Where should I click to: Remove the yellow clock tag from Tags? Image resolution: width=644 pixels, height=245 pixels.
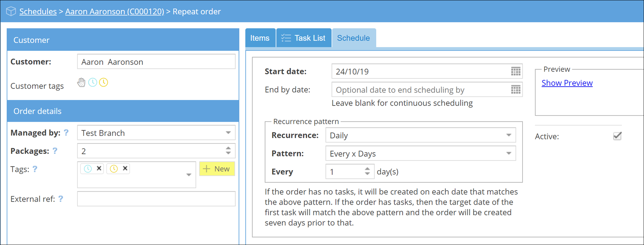point(125,168)
